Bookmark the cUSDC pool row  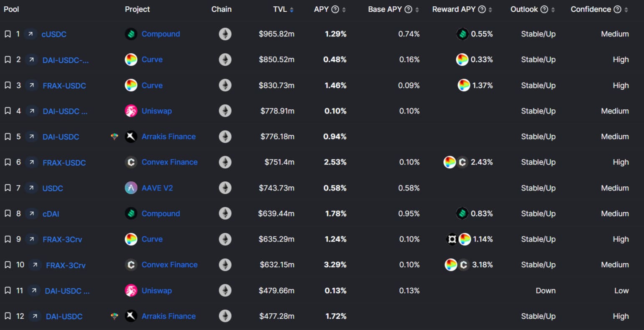pyautogui.click(x=8, y=34)
